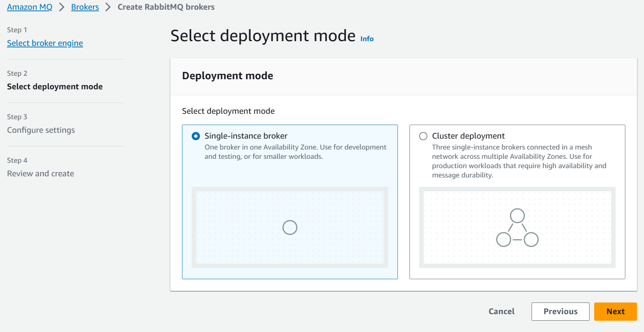Click the Step 3 label
This screenshot has width=644, height=332.
click(17, 117)
